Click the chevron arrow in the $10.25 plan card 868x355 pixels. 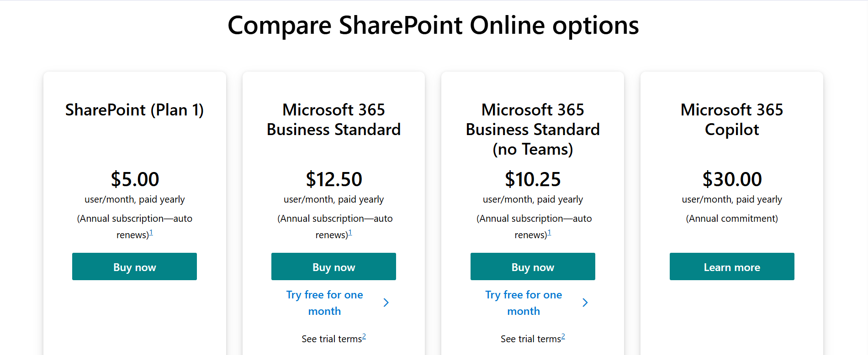click(585, 303)
